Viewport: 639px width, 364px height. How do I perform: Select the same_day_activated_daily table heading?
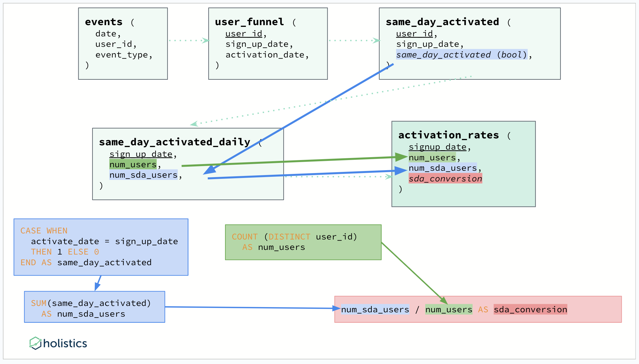[x=174, y=142]
